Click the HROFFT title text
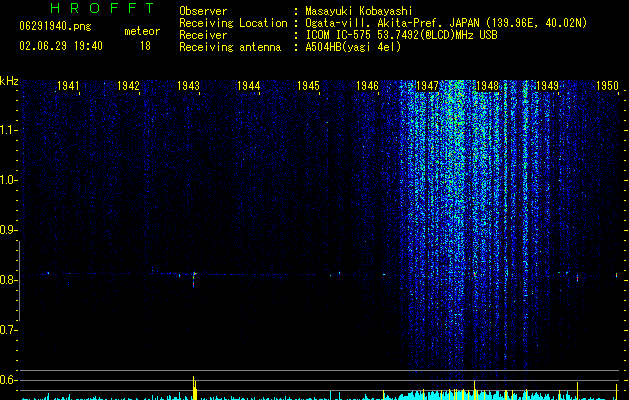Image resolution: width=629 pixels, height=400 pixels. tap(102, 8)
